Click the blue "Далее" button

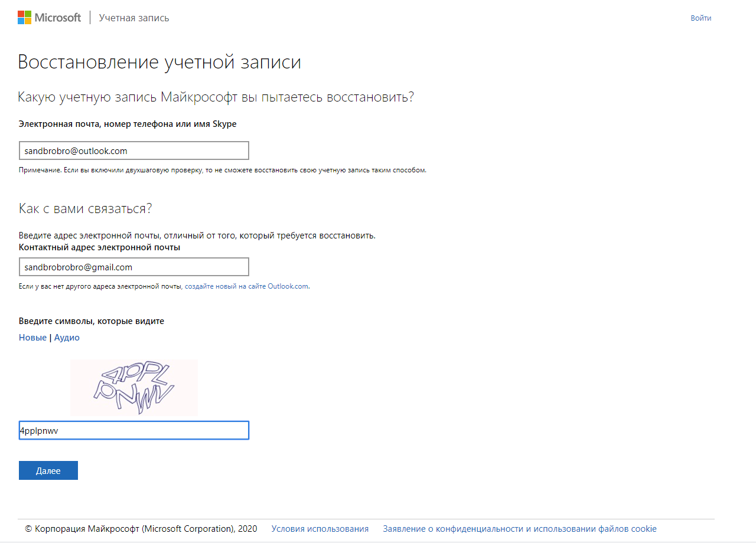48,470
